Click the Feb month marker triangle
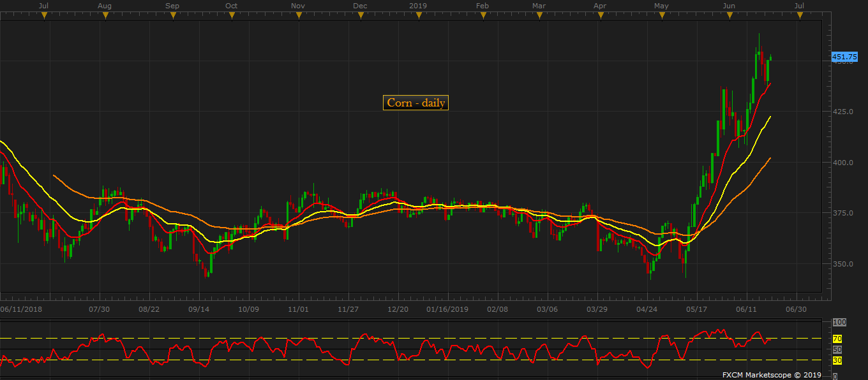The height and width of the screenshot is (380, 868). [484, 16]
